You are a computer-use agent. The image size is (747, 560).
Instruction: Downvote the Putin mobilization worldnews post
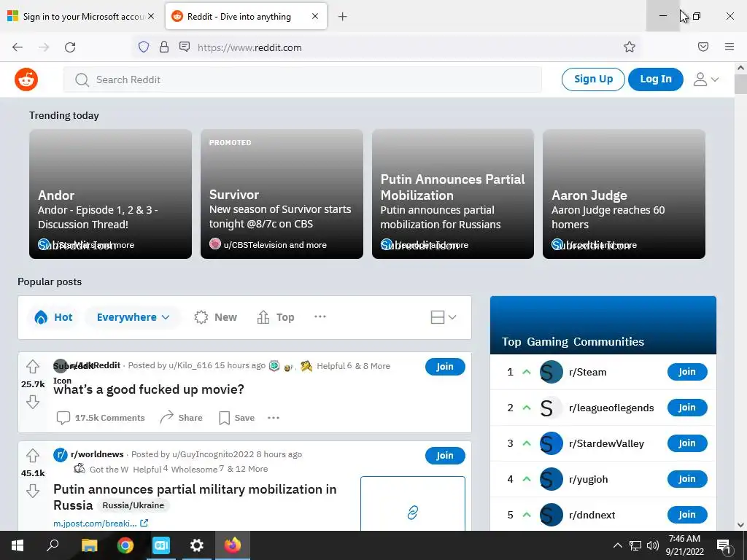click(x=32, y=491)
